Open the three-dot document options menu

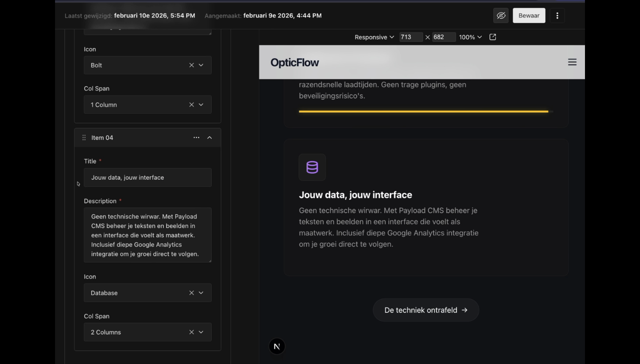[557, 16]
